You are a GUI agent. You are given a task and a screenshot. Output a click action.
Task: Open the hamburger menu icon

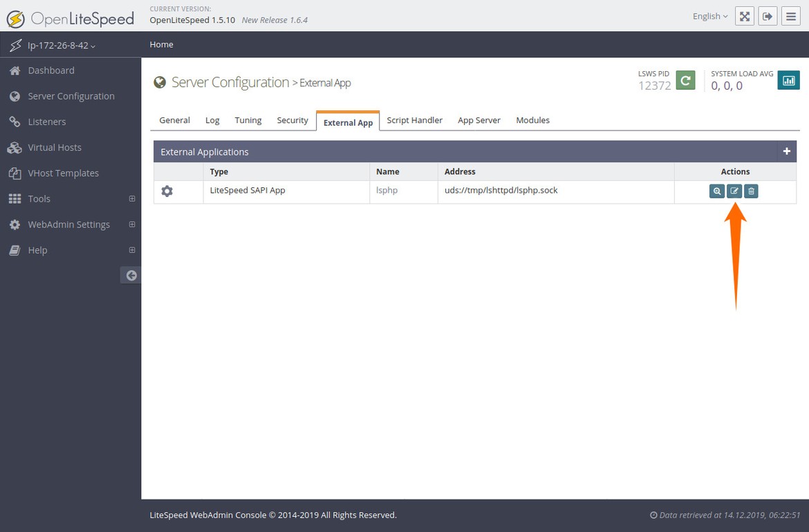(791, 16)
